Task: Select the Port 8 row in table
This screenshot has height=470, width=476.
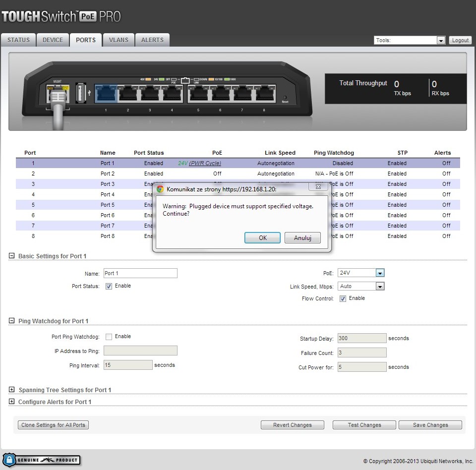Action: tap(238, 236)
